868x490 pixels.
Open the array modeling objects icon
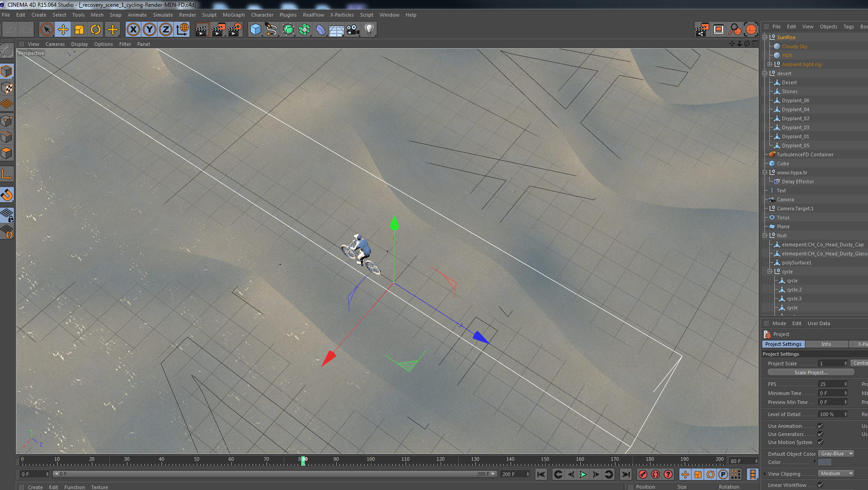coord(304,30)
